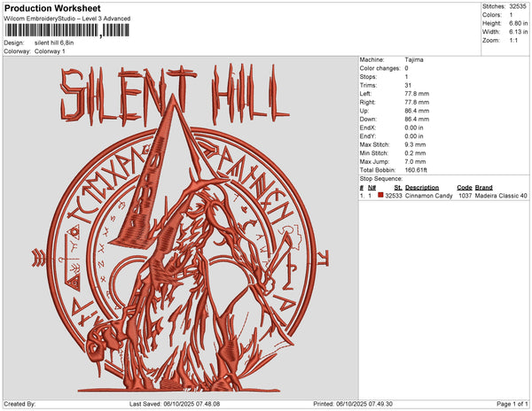Click the Page 1 of 1 footer indicator
The image size is (532, 411).
(x=509, y=404)
